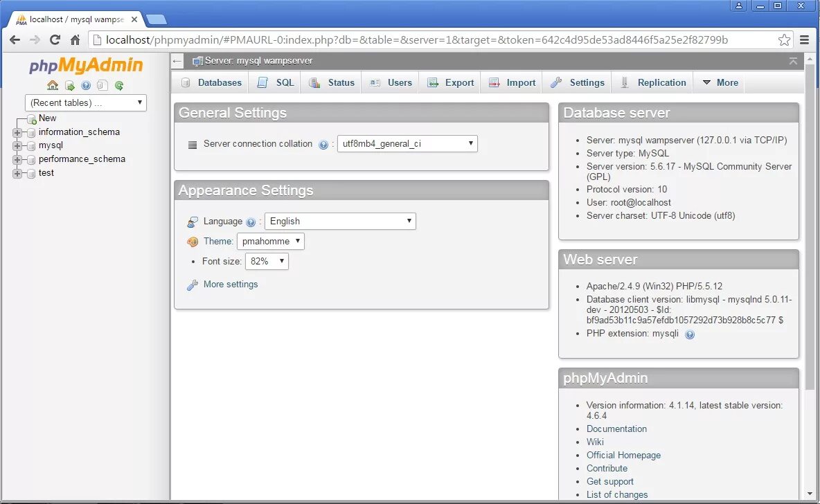Open the Theme dropdown showing pmahomme
The image size is (820, 504).
pyautogui.click(x=270, y=241)
